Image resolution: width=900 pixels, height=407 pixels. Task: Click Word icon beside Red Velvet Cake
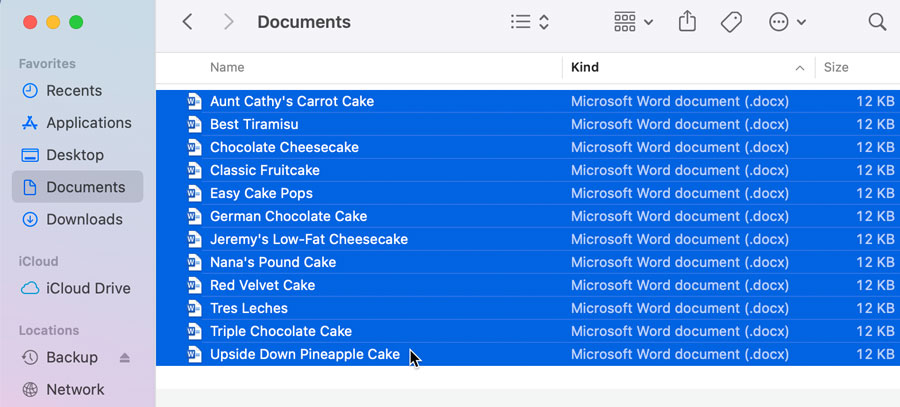(195, 285)
